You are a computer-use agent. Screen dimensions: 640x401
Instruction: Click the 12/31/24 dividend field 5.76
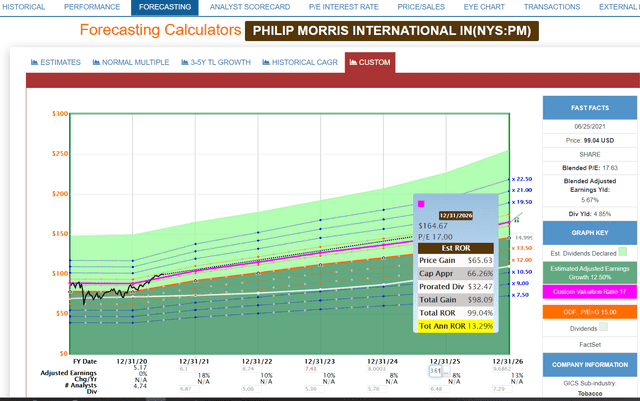click(377, 389)
